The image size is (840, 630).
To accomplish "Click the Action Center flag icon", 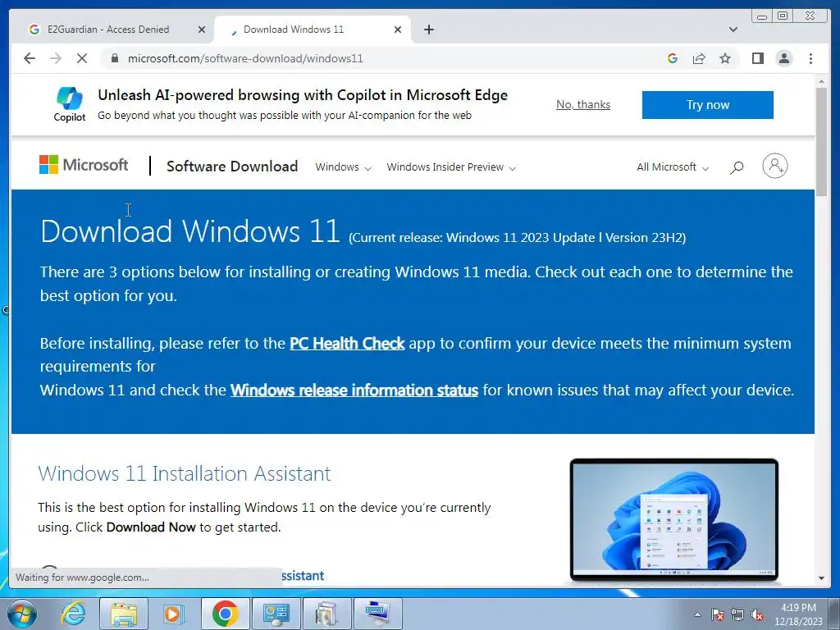I will pos(718,614).
